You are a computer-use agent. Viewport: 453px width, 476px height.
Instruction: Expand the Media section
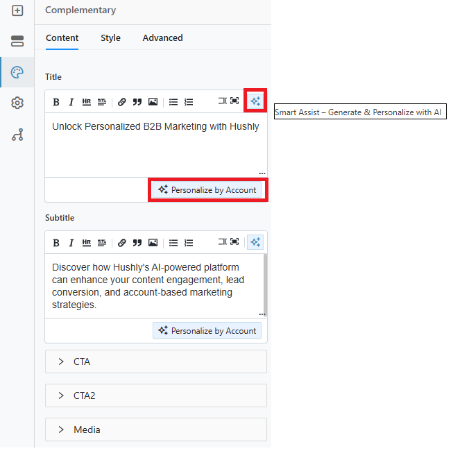pos(156,430)
